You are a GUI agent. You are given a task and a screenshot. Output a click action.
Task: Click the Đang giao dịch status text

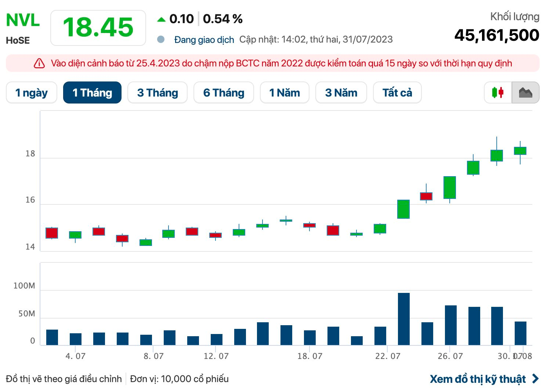[204, 40]
